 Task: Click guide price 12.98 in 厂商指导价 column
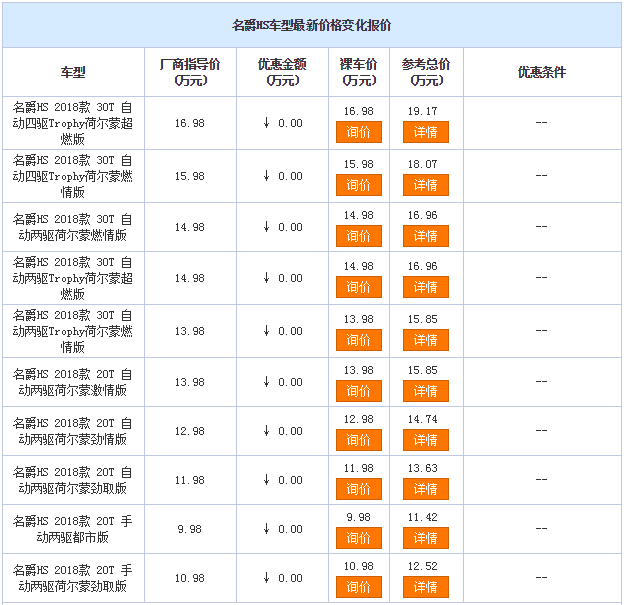(190, 431)
